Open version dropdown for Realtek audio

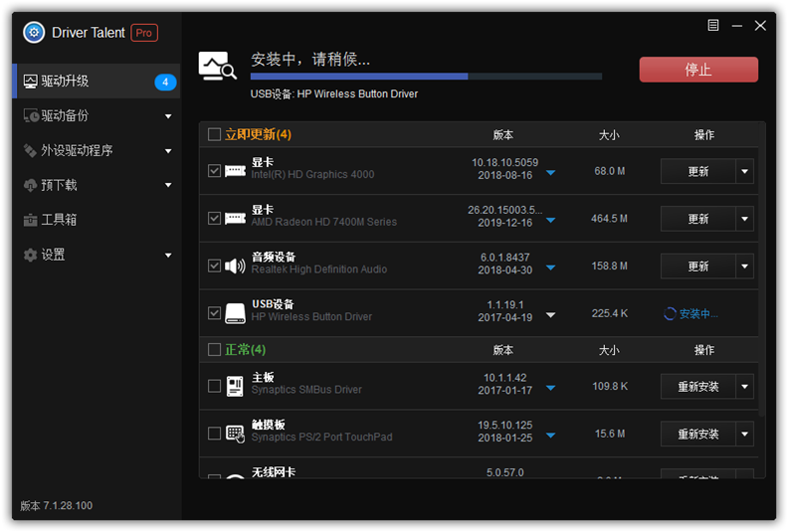point(551,267)
